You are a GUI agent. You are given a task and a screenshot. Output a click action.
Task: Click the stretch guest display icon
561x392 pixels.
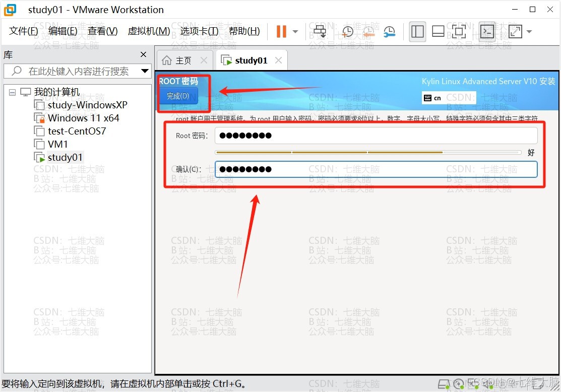515,31
